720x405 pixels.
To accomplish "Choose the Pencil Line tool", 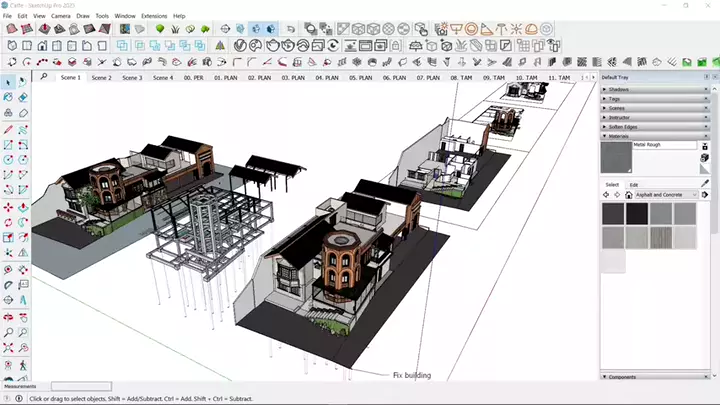I will (x=8, y=129).
